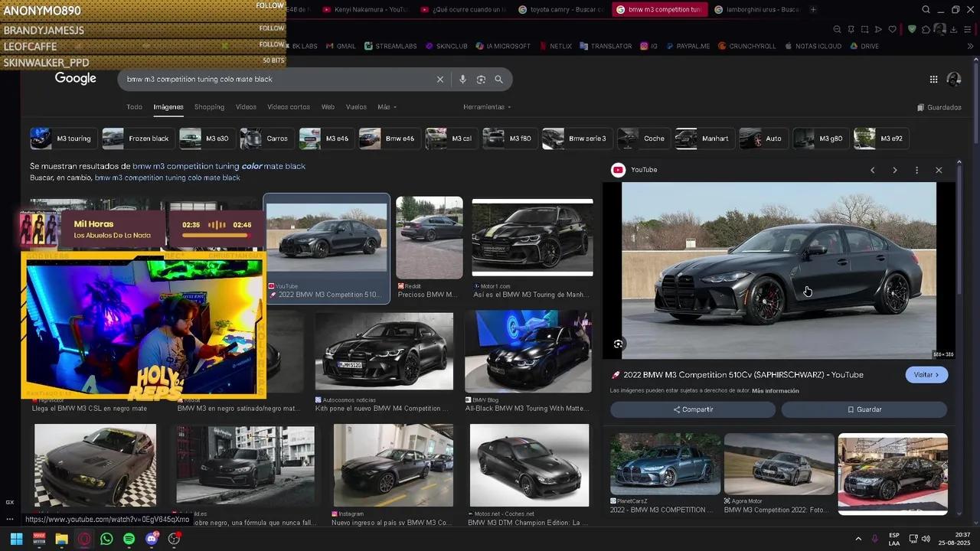This screenshot has height=551, width=980.
Task: Click the Guardar save button
Action: coord(864,409)
